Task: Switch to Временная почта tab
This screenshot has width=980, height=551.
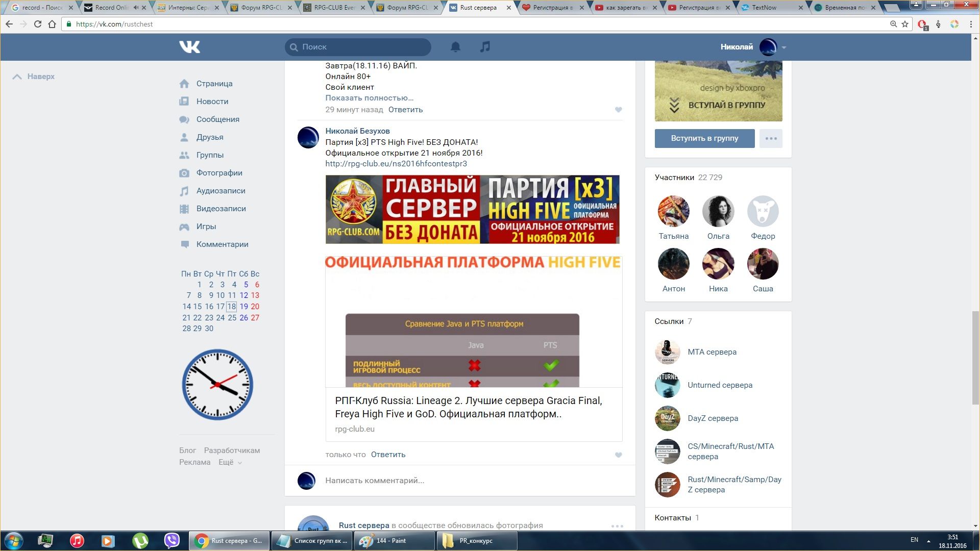Action: pos(845,8)
